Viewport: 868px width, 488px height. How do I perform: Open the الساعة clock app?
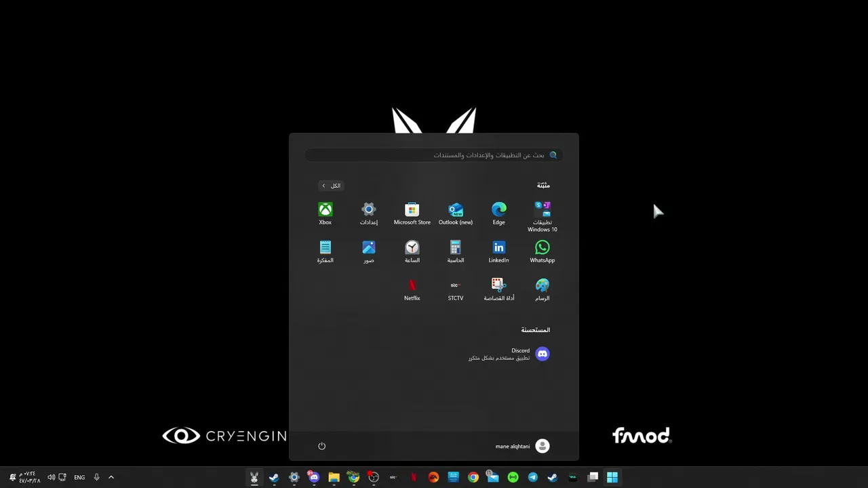pos(412,251)
